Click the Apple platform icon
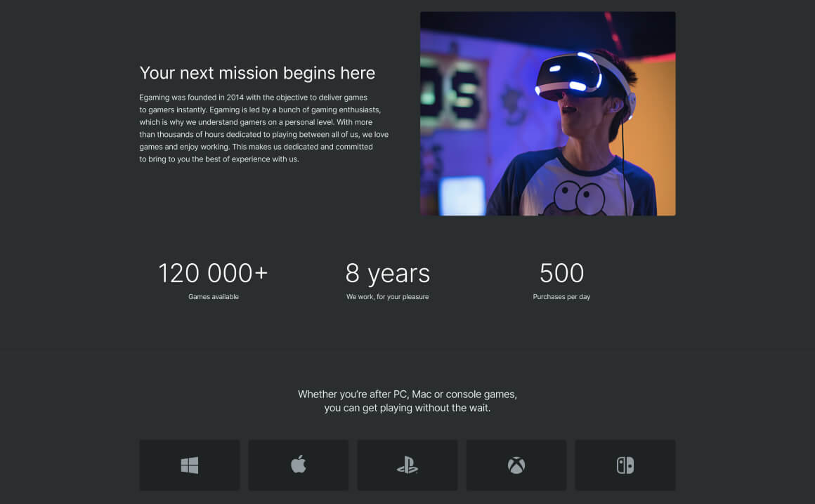 point(298,465)
